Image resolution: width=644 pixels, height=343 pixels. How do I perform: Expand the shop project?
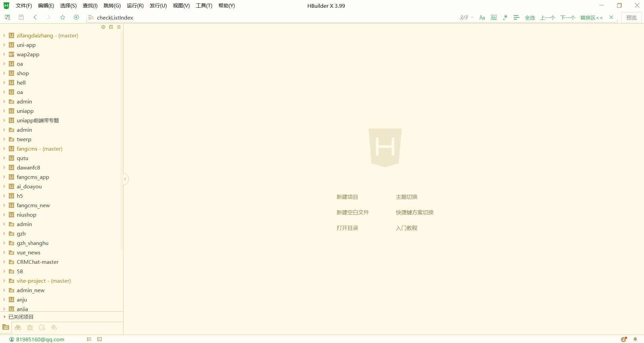click(x=4, y=73)
